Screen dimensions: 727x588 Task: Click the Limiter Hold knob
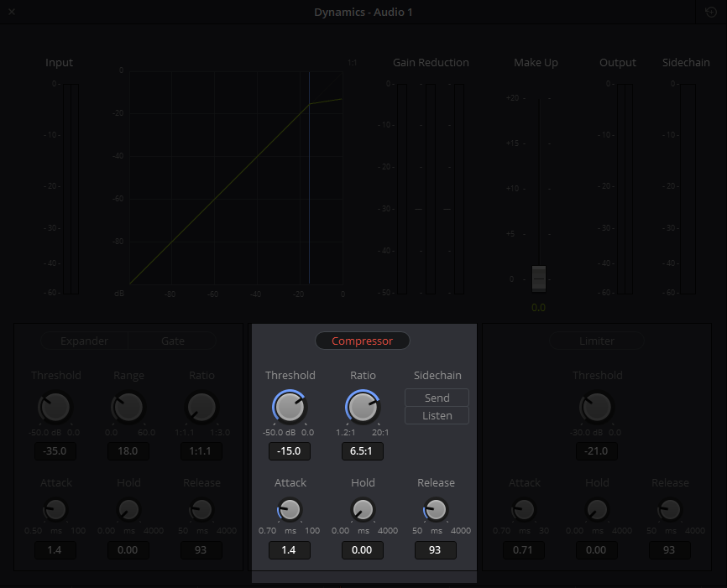tap(597, 510)
